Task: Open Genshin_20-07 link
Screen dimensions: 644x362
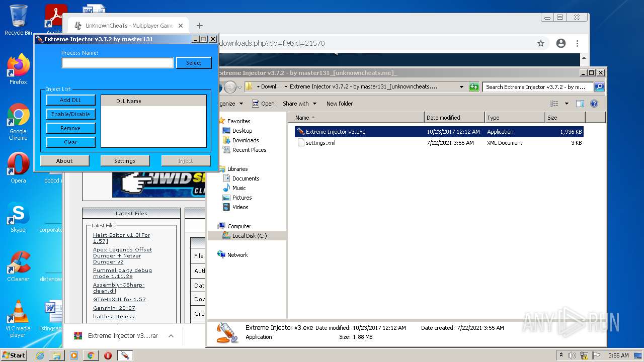Action: 114,308
